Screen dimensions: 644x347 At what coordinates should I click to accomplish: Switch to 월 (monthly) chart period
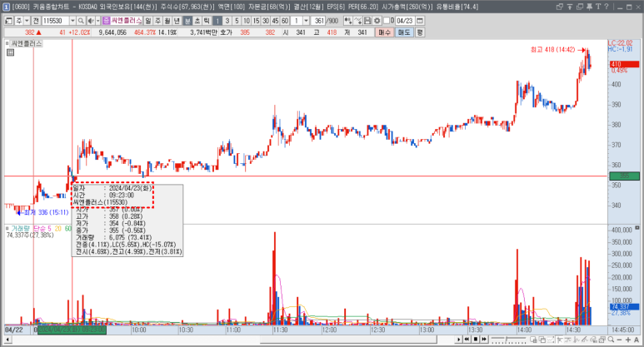tap(167, 21)
